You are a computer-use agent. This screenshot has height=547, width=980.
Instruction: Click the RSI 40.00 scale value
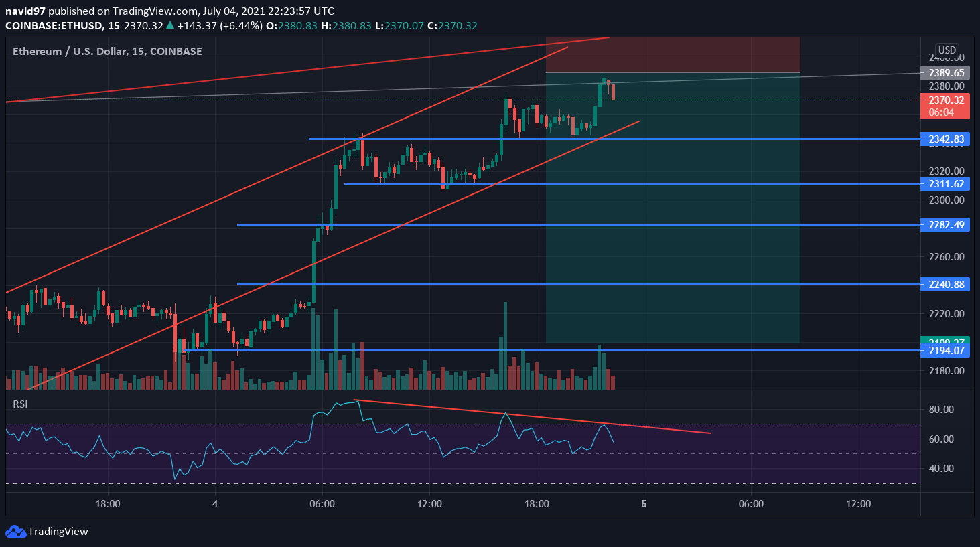(941, 468)
